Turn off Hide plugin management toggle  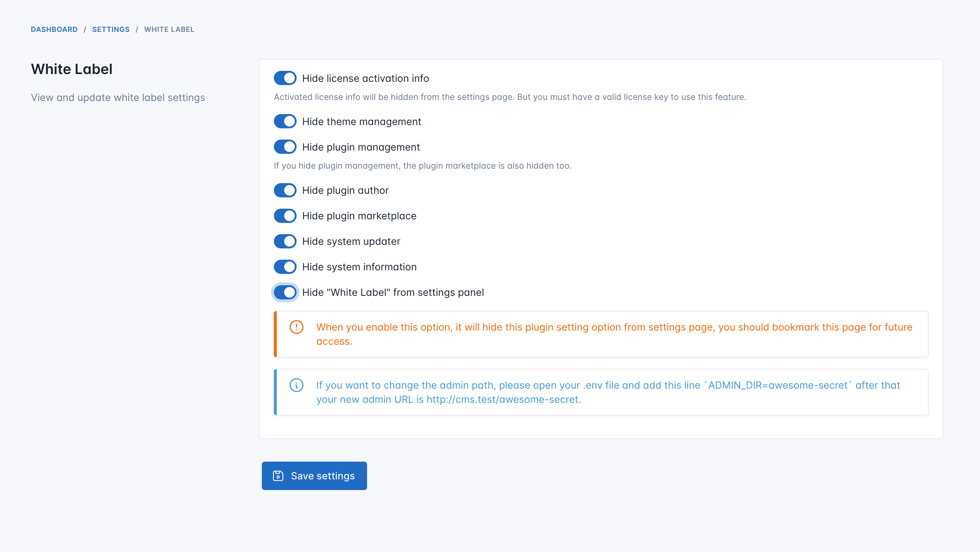(x=285, y=147)
